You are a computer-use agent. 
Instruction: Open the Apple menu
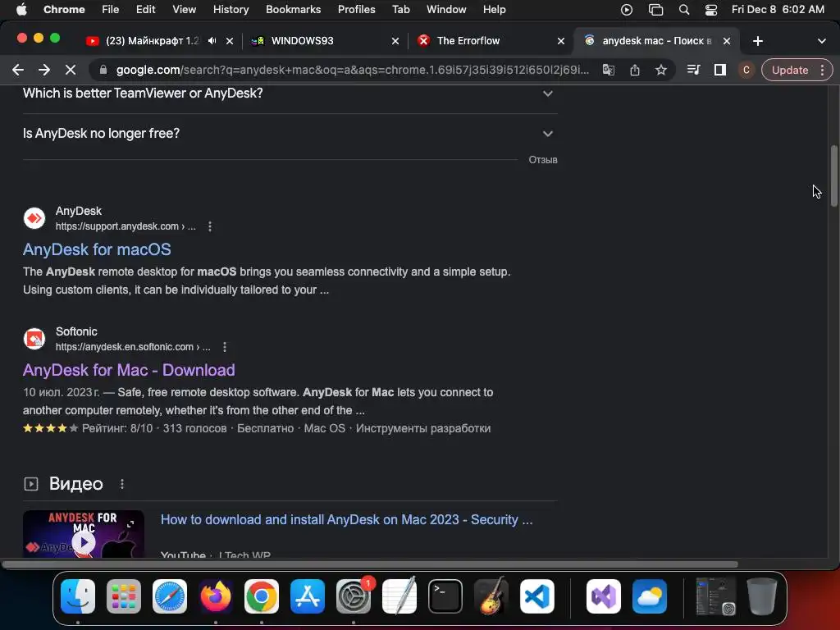(x=21, y=10)
